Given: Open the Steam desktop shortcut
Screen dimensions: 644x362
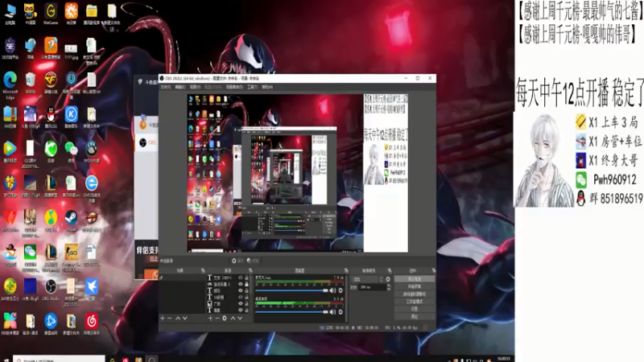Looking at the screenshot, I should coord(71,220).
